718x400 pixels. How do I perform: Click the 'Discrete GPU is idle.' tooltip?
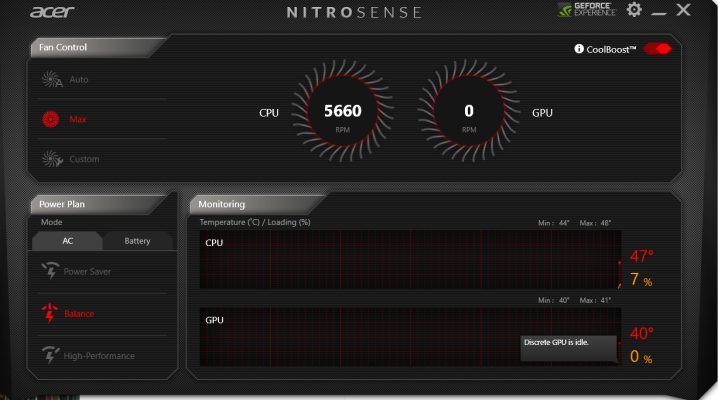(x=568, y=349)
